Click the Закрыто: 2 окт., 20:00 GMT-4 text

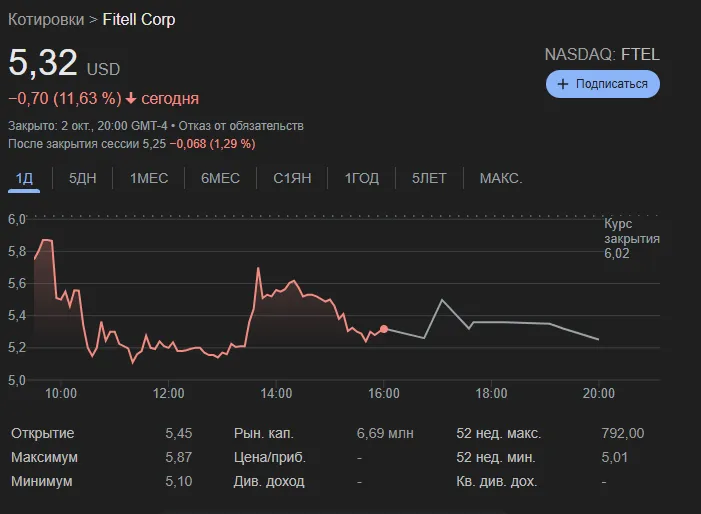click(88, 126)
